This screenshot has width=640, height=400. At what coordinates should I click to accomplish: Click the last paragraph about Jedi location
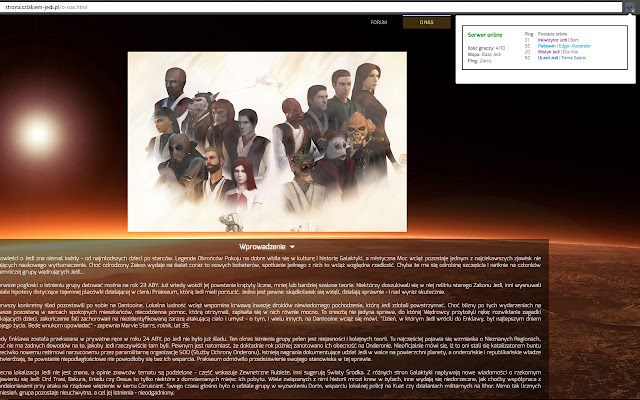pyautogui.click(x=271, y=382)
